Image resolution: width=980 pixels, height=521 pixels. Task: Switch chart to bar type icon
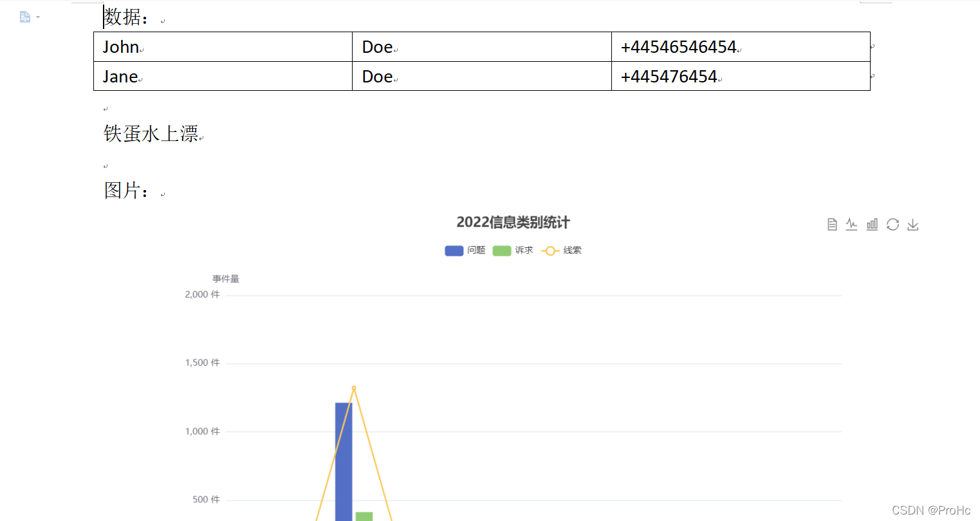(872, 224)
